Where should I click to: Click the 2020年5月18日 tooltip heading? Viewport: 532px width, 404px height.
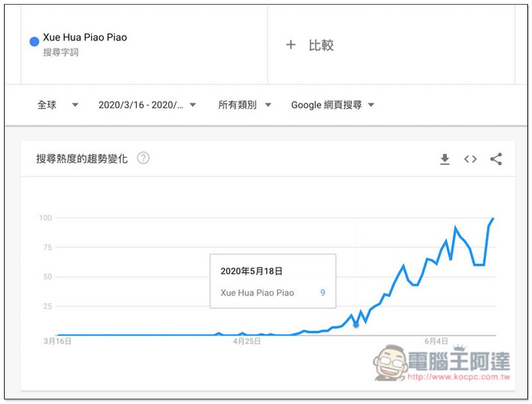click(251, 272)
